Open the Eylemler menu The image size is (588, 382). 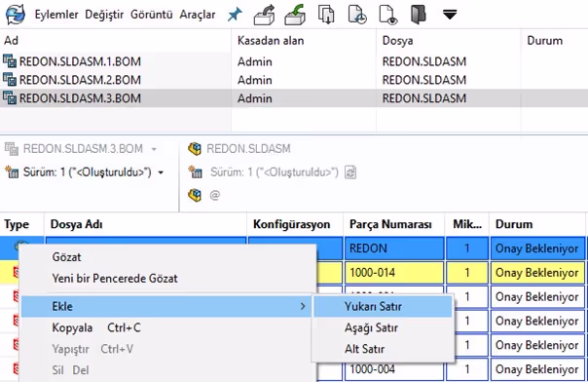point(56,15)
